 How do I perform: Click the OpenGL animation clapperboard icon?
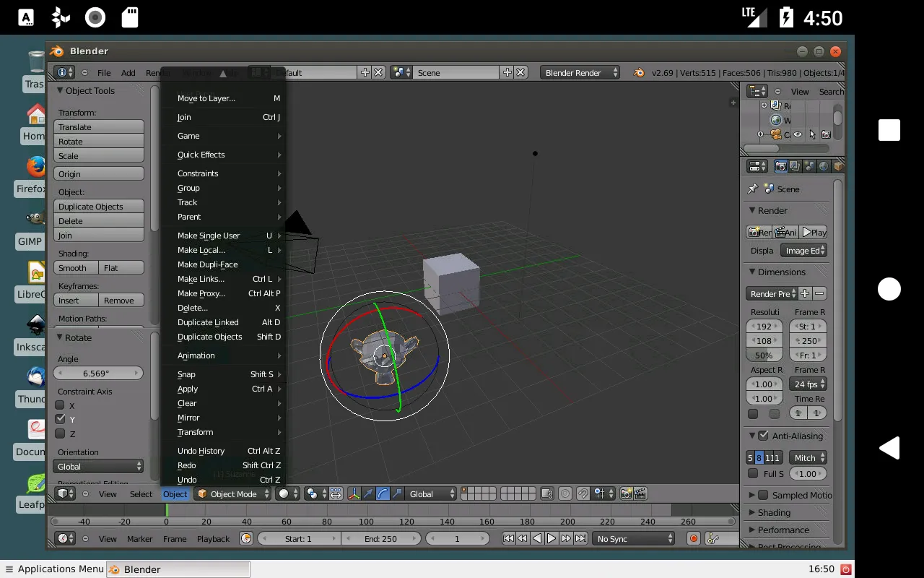click(x=640, y=494)
